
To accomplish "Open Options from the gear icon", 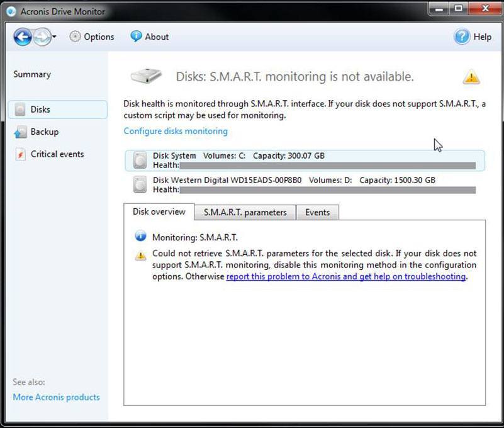I will [x=74, y=37].
